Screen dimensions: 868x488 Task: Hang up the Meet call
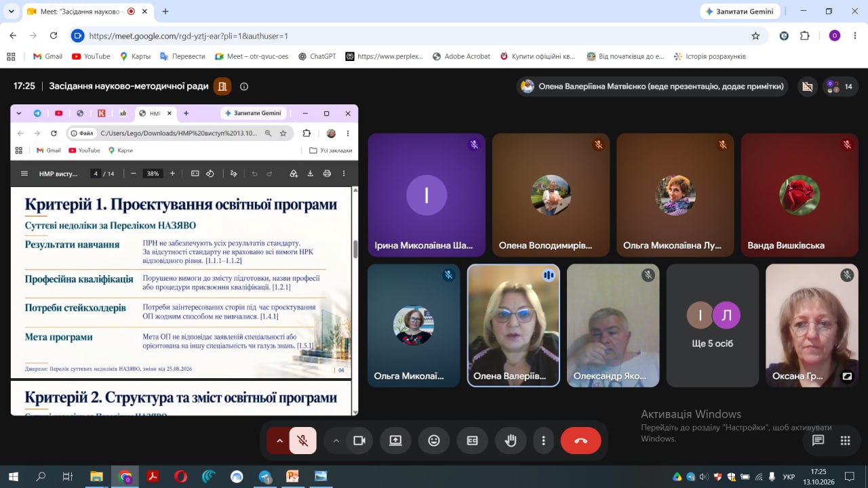coord(580,441)
